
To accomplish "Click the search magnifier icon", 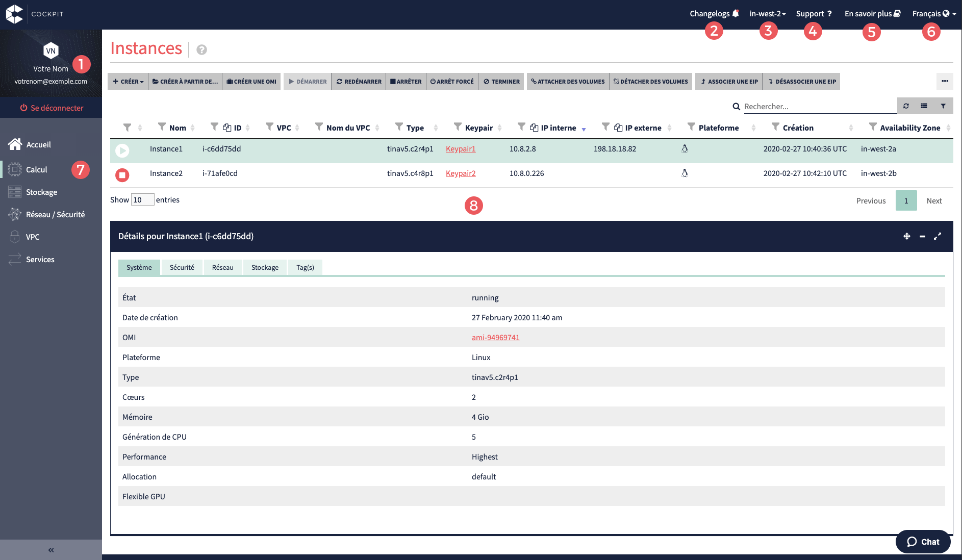I will (x=736, y=107).
